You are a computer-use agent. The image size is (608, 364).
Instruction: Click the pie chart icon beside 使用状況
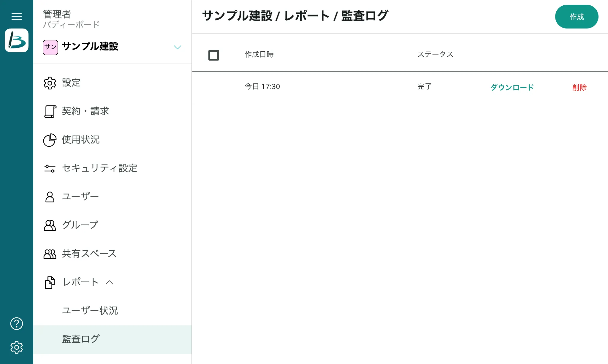click(x=50, y=140)
